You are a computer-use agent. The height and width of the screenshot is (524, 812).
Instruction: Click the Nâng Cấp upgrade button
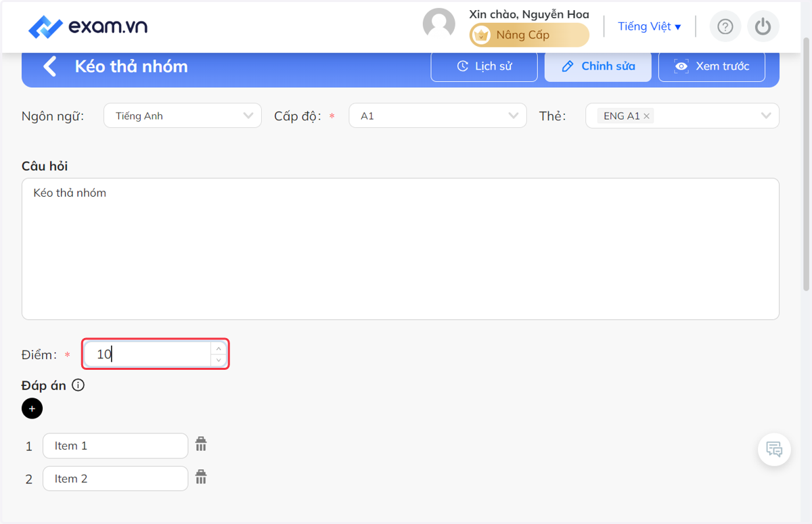click(529, 35)
